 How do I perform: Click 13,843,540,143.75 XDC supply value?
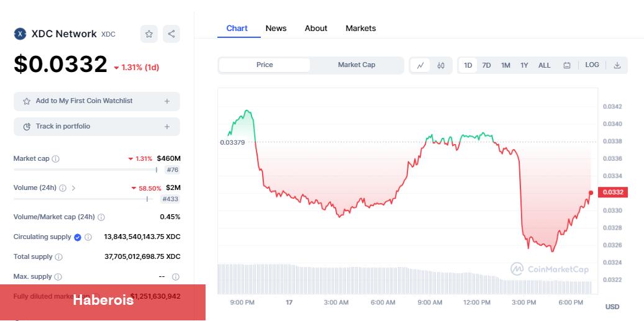coord(142,237)
